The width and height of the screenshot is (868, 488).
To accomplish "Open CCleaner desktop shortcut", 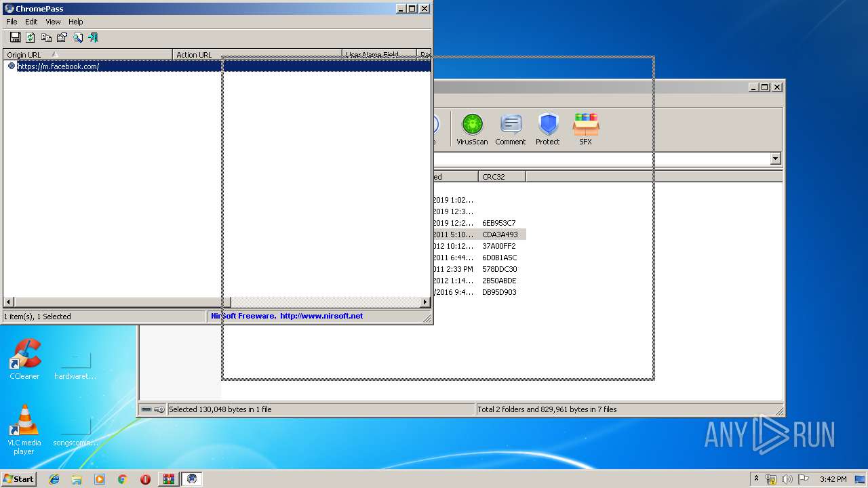I will (24, 359).
